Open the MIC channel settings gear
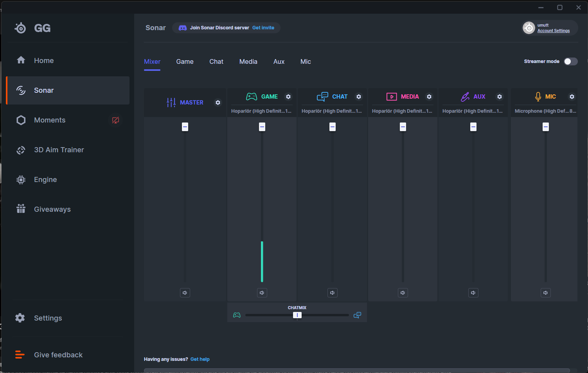The image size is (588, 373). coord(572,97)
